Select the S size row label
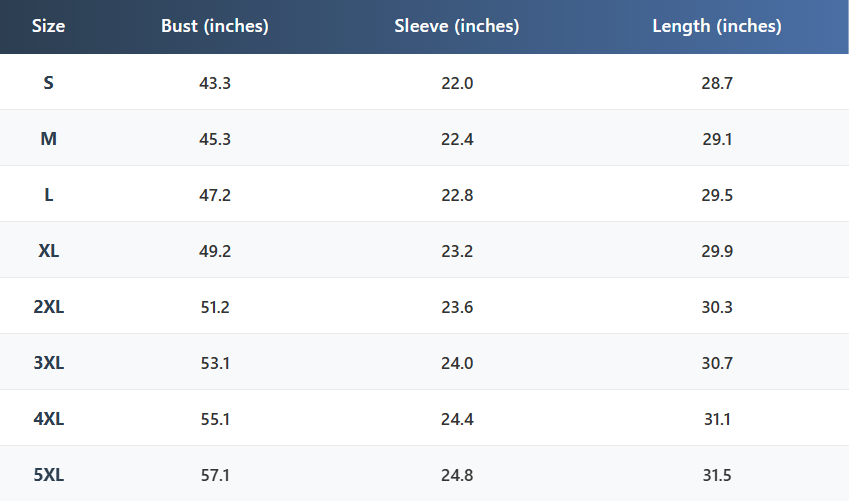Viewport: 849px width, 501px height. pos(48,83)
